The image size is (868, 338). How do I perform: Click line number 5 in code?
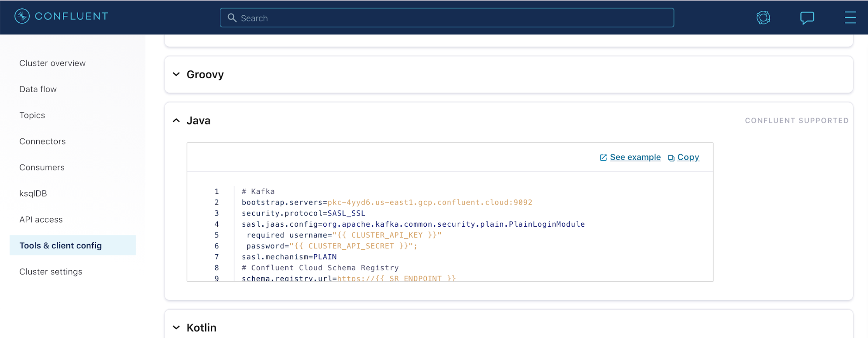pos(216,235)
